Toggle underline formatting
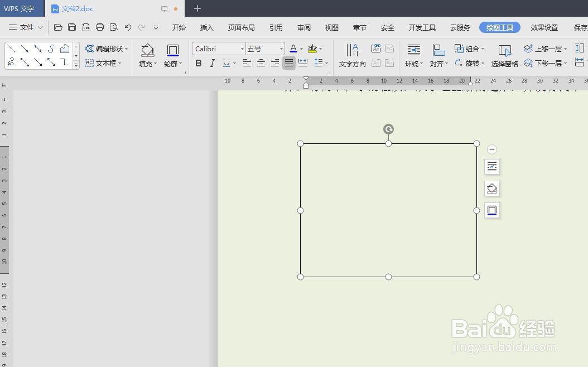 coord(226,64)
